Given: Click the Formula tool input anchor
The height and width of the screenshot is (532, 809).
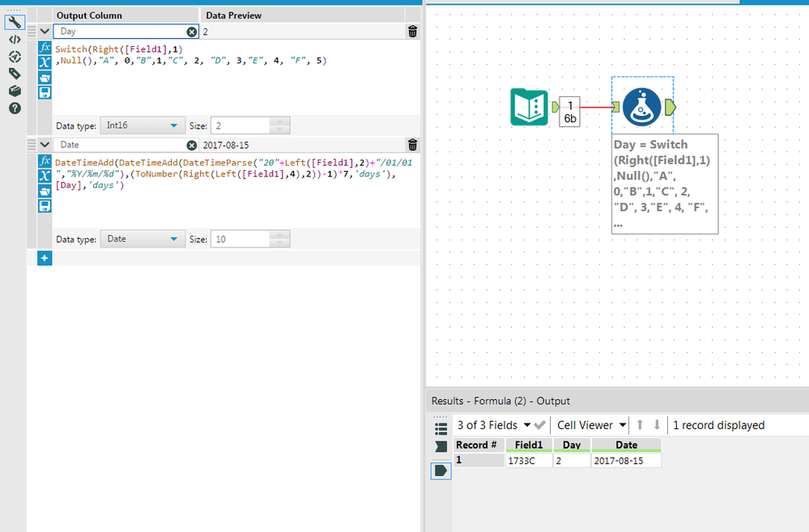Looking at the screenshot, I should click(615, 108).
